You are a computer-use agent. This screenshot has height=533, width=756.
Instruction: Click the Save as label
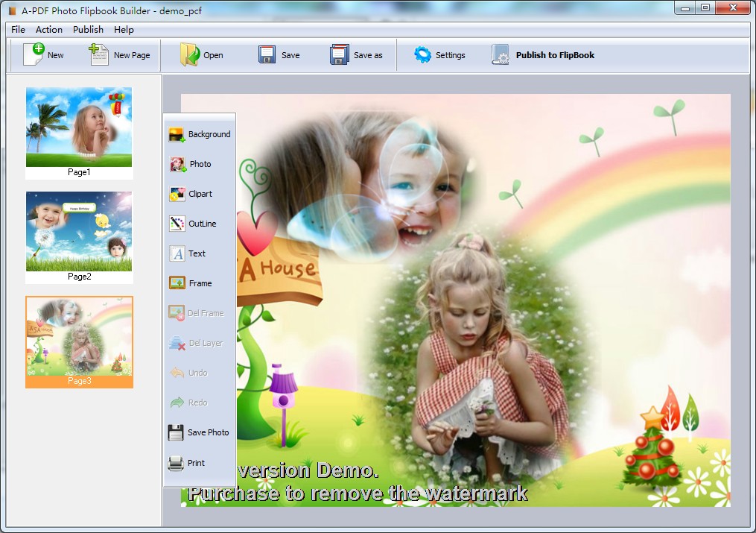368,55
